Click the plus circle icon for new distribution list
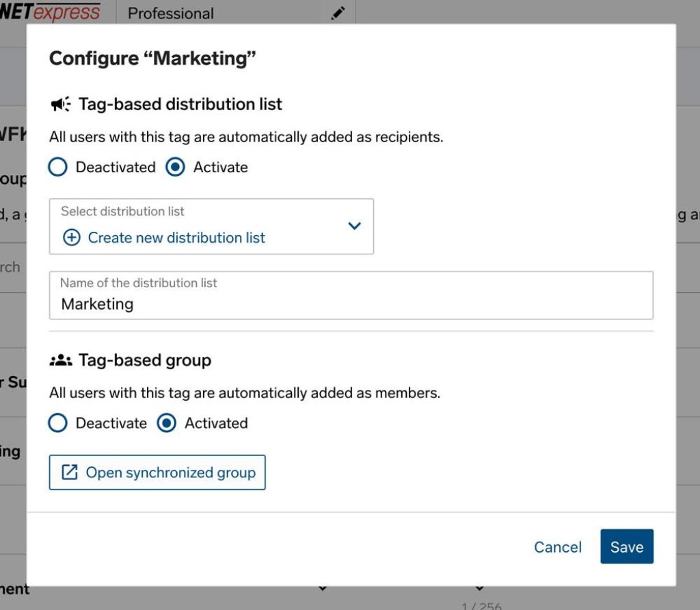The image size is (700, 610). pyautogui.click(x=71, y=238)
